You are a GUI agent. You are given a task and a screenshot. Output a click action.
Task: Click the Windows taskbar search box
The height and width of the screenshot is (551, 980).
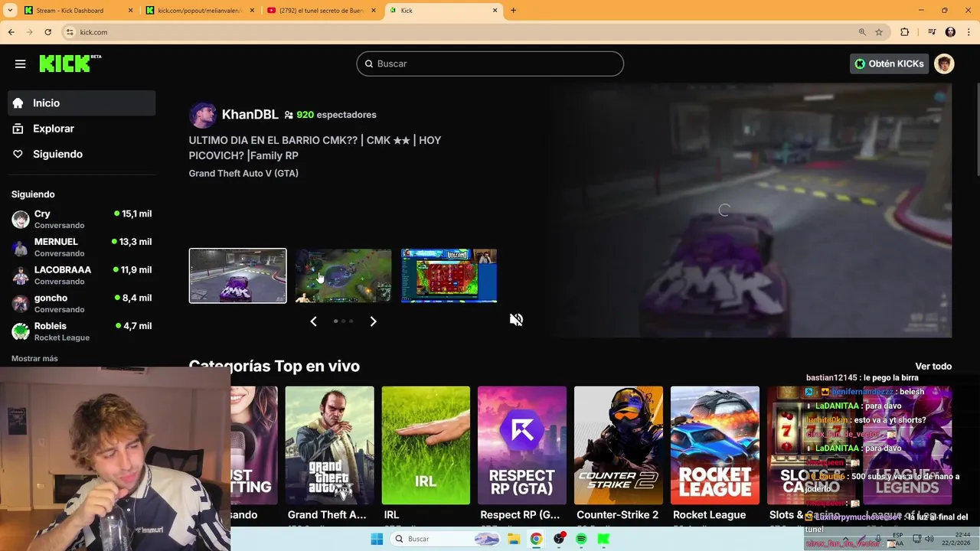click(446, 539)
